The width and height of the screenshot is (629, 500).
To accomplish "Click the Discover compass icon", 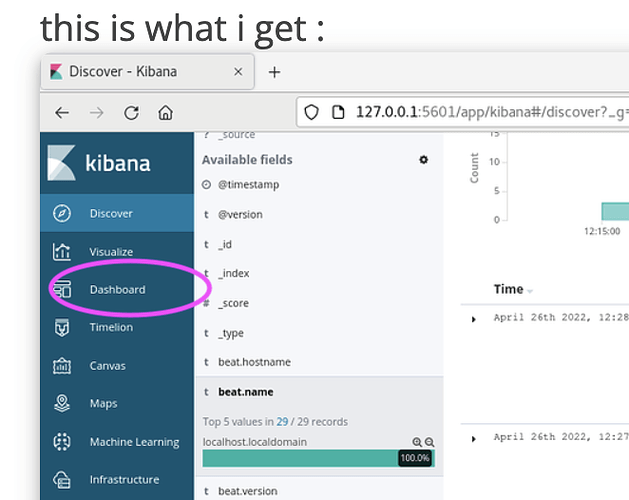I will click(62, 213).
